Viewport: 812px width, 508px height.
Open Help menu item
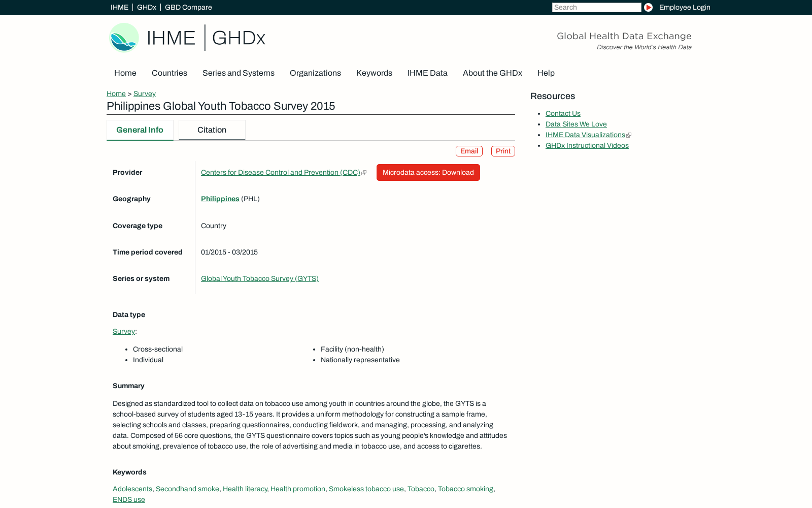(546, 73)
